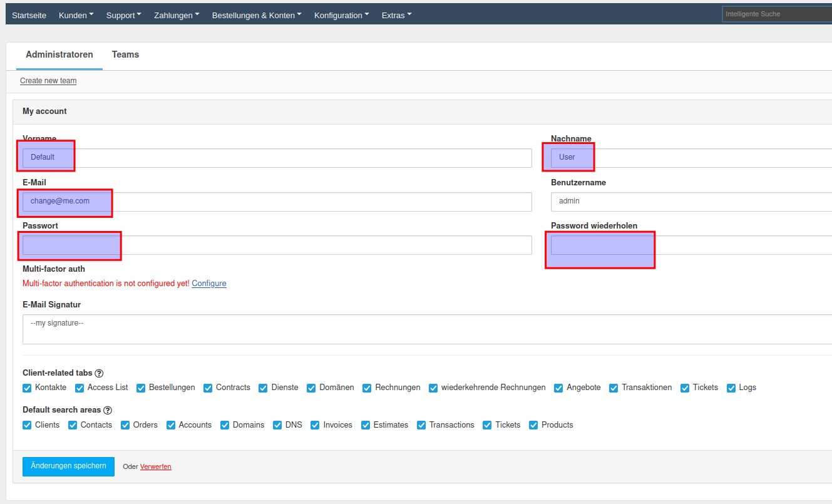Open the Bestellungen & Konten dropdown
Screen dimensions: 832x504
pyautogui.click(x=257, y=15)
